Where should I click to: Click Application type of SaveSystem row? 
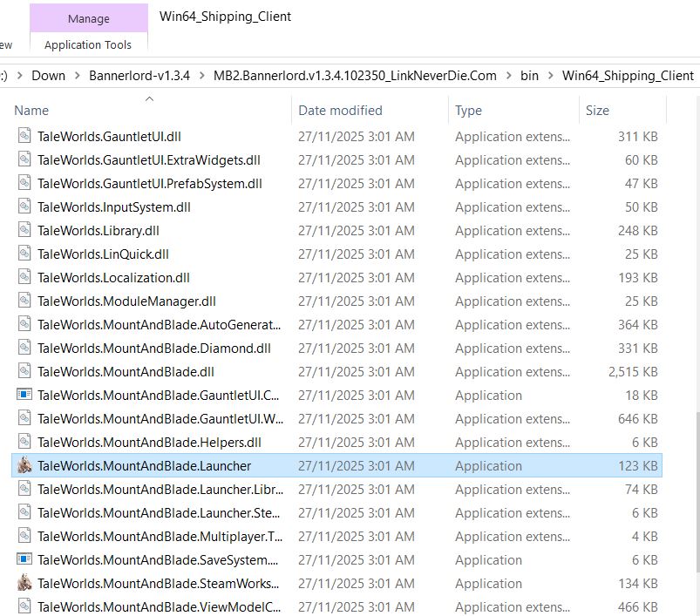(488, 560)
